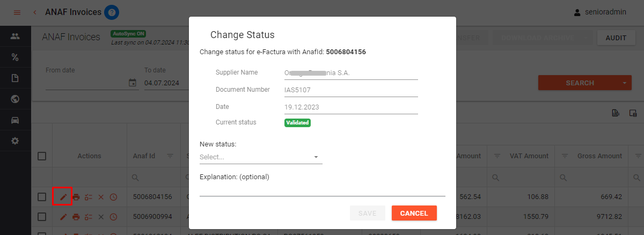Open checklist action for invoice 5006804156
This screenshot has width=644, height=235.
click(89, 197)
